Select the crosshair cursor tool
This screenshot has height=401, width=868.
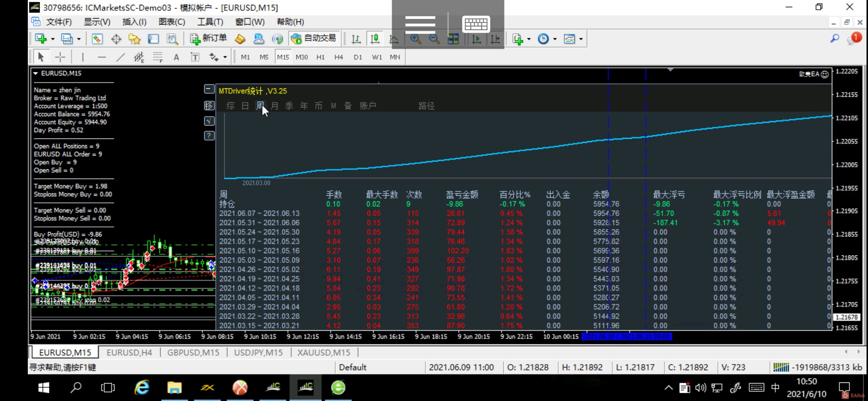click(60, 57)
